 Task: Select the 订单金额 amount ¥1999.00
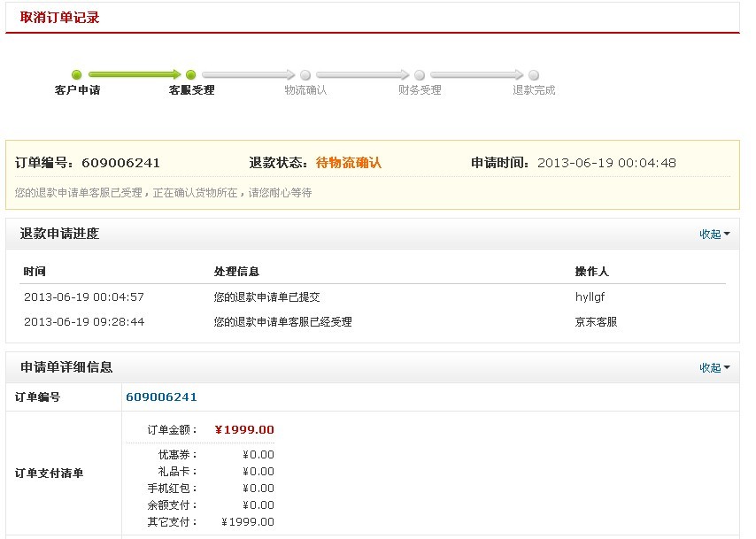(x=245, y=427)
